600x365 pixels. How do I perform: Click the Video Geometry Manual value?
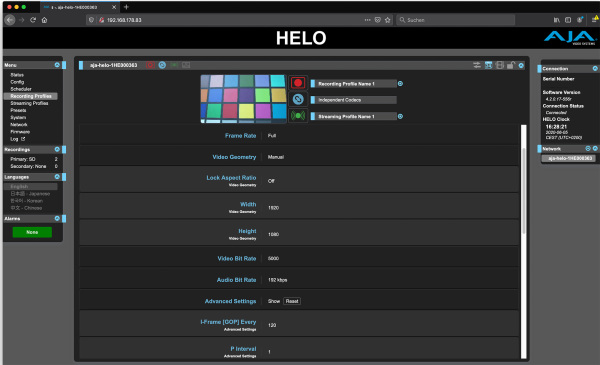(276, 157)
